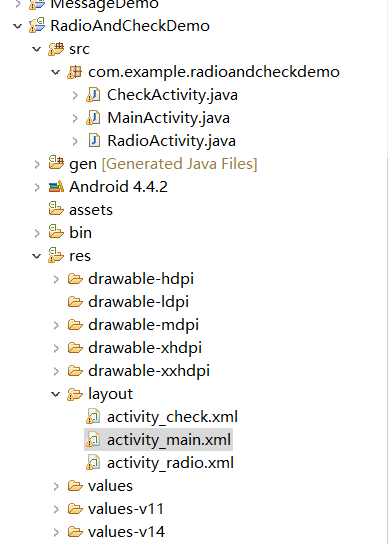The width and height of the screenshot is (388, 544).
Task: Click the Android 4.4.2 library icon
Action: pyautogui.click(x=56, y=187)
